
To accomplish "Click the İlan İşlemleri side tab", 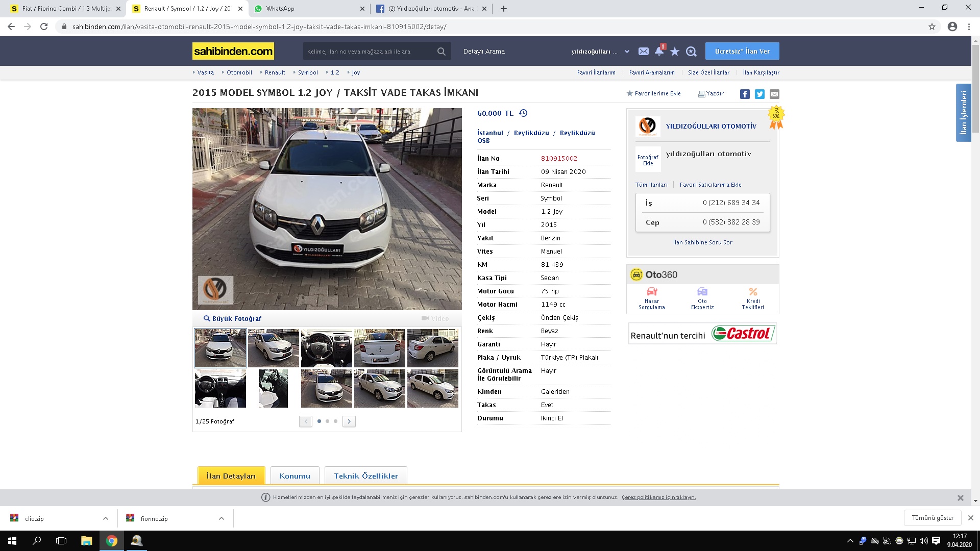I will coord(963,112).
